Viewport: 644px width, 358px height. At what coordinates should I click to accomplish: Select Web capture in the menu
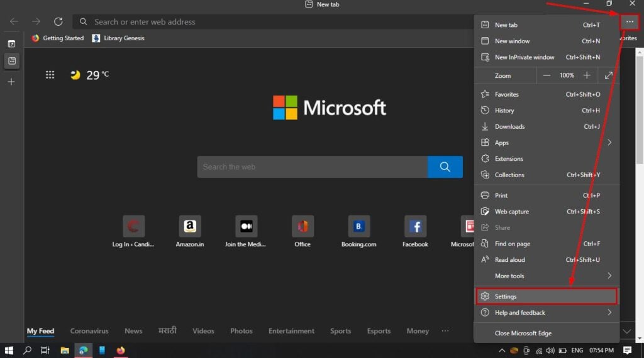tap(547, 212)
